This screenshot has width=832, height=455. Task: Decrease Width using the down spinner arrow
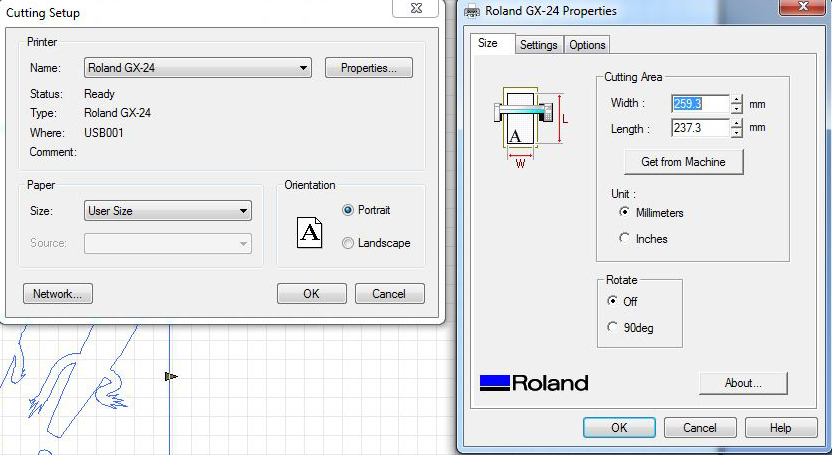click(x=736, y=109)
